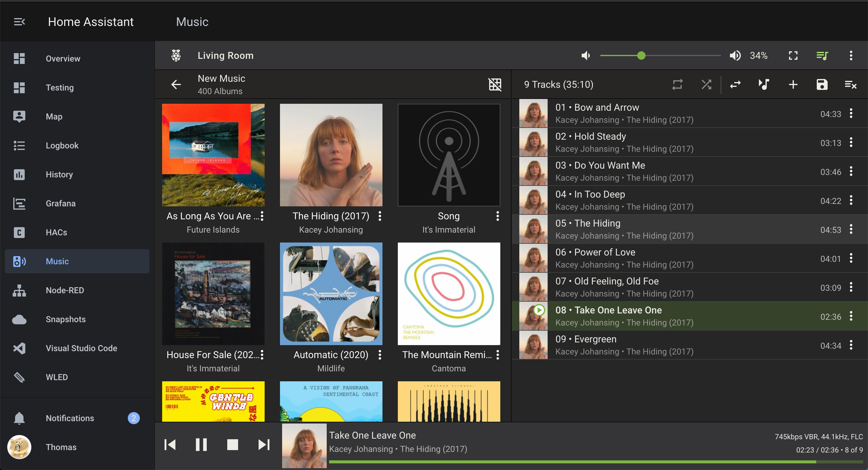Viewport: 868px width, 470px height.
Task: Open the Logbook page
Action: tap(77, 145)
